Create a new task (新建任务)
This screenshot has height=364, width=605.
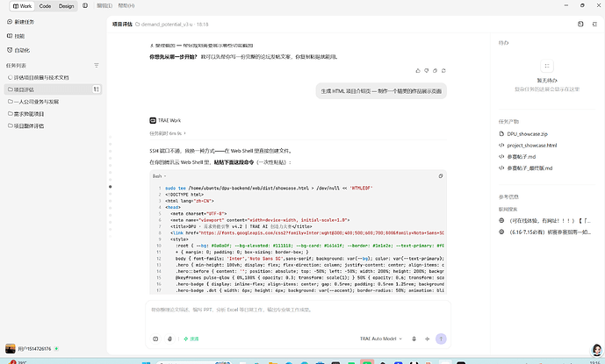tap(20, 22)
